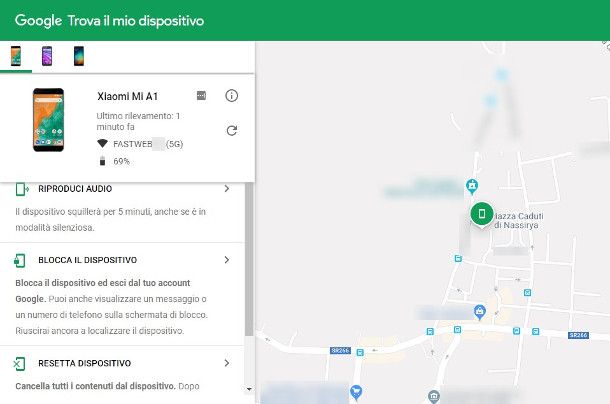
Task: Click the FASTWEB (5G) network name text
Action: [148, 144]
